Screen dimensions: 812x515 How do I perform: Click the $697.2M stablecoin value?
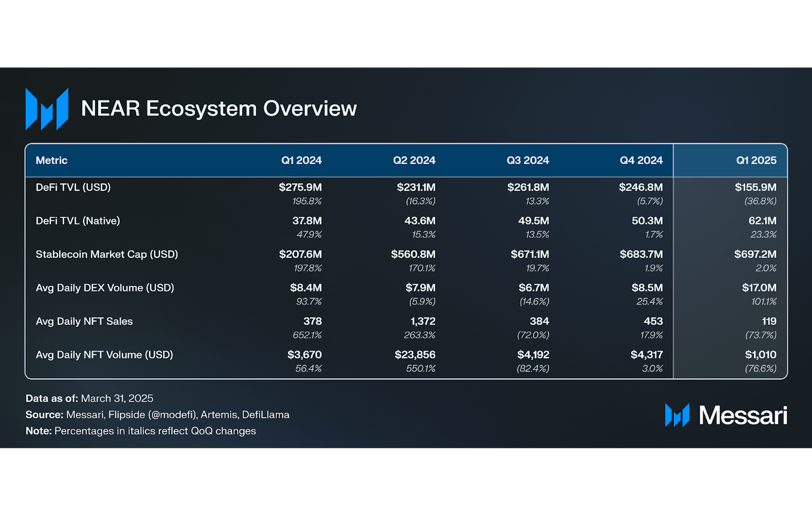click(755, 254)
